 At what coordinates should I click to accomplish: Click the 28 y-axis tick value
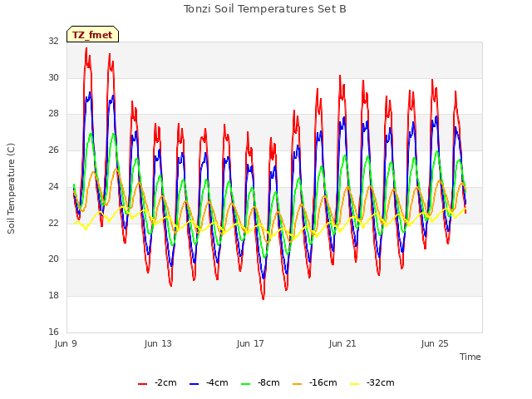(x=53, y=114)
